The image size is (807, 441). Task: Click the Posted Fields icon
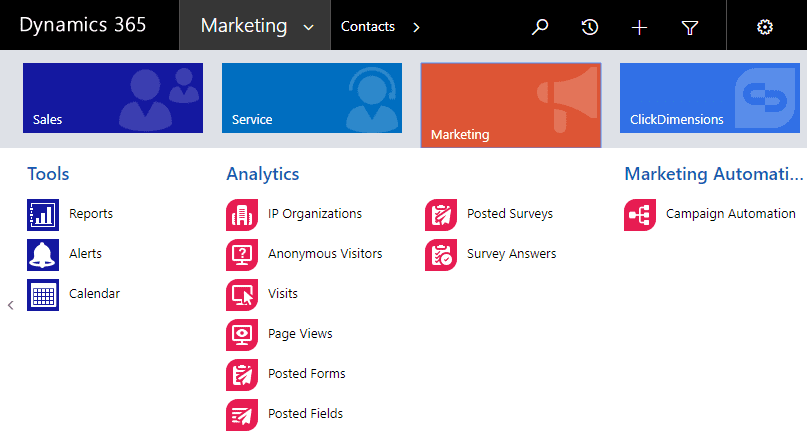pos(242,415)
